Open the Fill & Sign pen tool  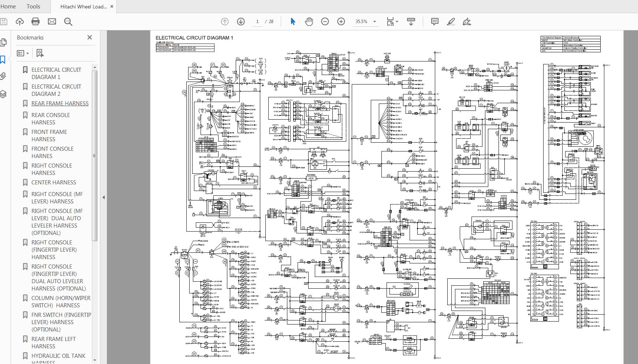tap(467, 22)
